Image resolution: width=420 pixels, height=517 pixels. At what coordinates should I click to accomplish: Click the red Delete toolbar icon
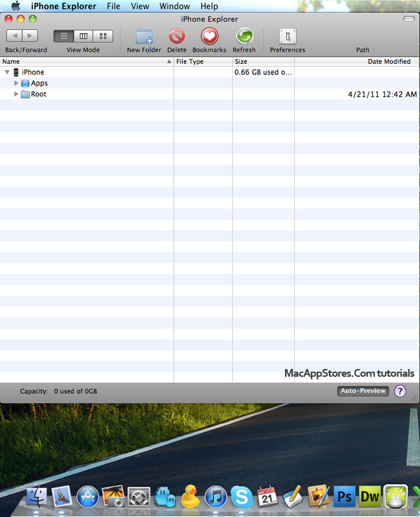[x=177, y=36]
